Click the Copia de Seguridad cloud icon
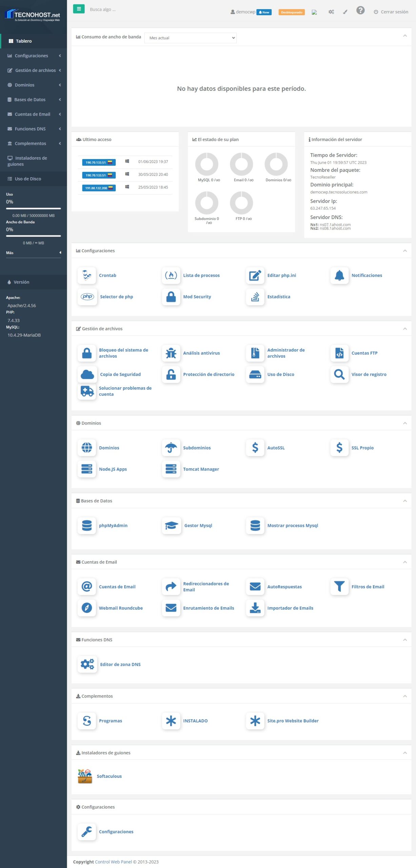 pos(87,374)
